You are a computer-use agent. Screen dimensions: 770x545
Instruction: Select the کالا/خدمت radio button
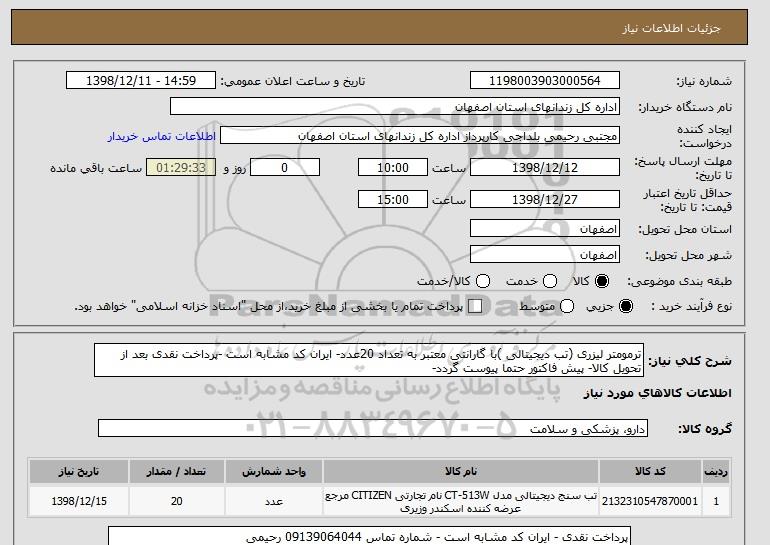point(483,281)
